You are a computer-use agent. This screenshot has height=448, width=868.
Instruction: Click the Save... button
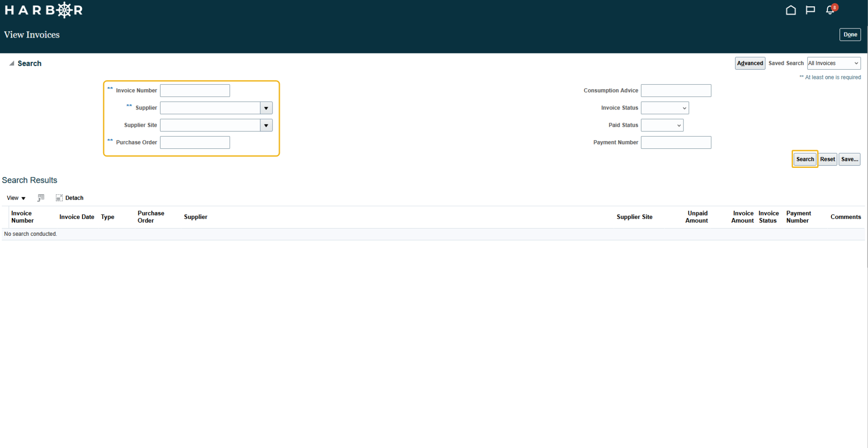pos(849,159)
